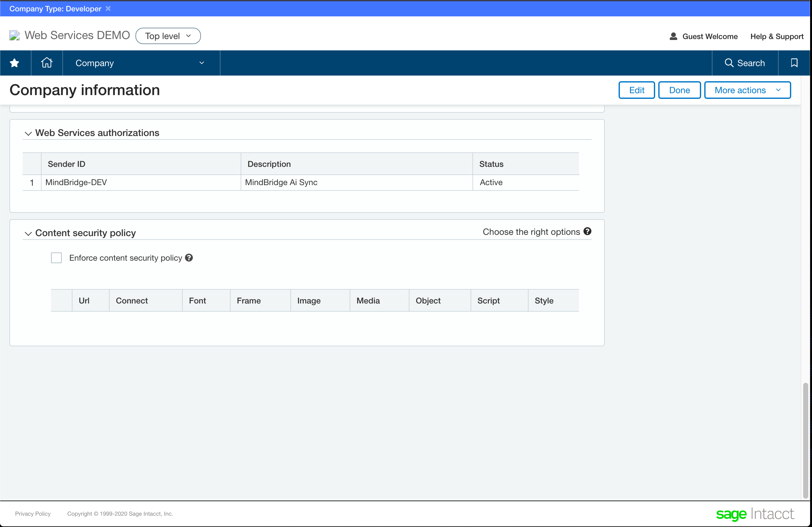This screenshot has width=812, height=527.
Task: Open the bookmark icon in navbar
Action: coord(794,63)
